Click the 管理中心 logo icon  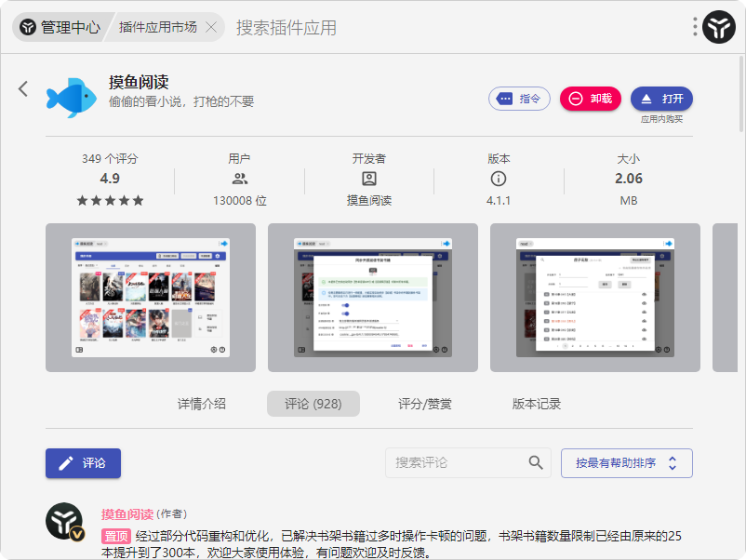28,27
